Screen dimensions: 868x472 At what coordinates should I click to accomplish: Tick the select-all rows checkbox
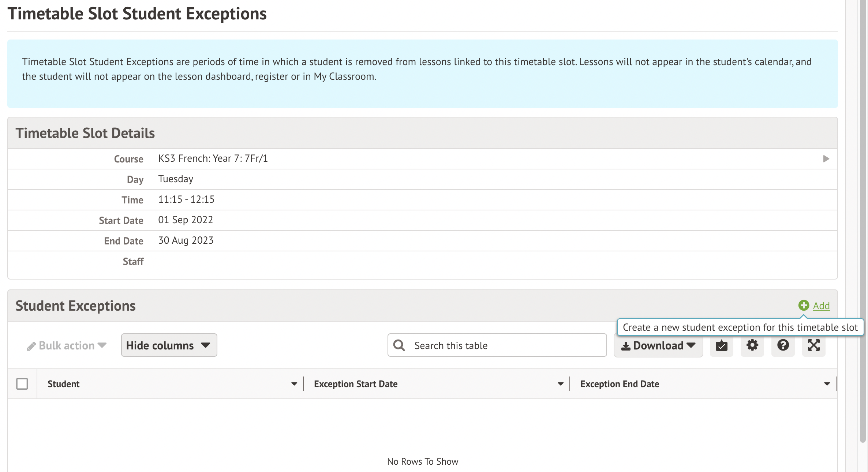(x=22, y=384)
